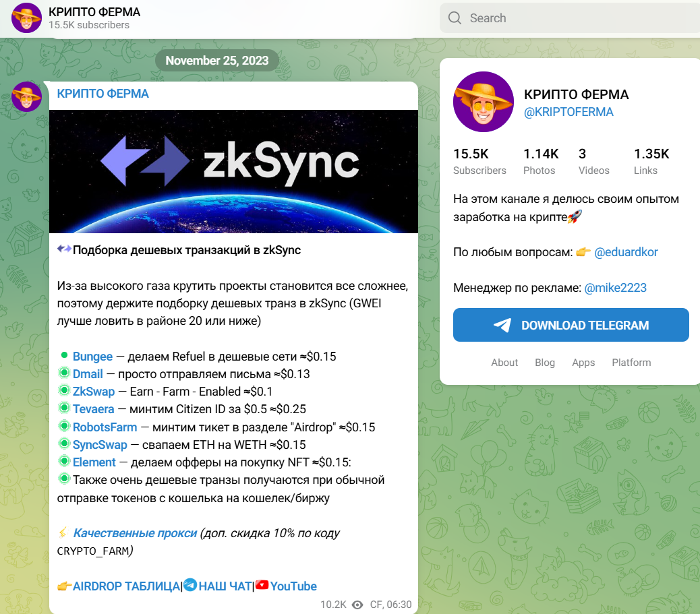Open the RobotsFarm link
The height and width of the screenshot is (614, 700).
coord(105,427)
